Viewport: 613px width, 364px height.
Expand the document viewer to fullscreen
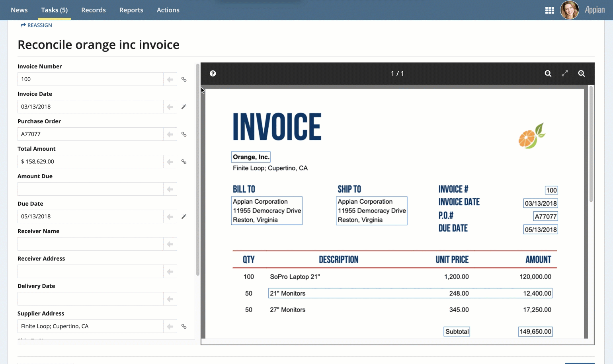tap(565, 74)
